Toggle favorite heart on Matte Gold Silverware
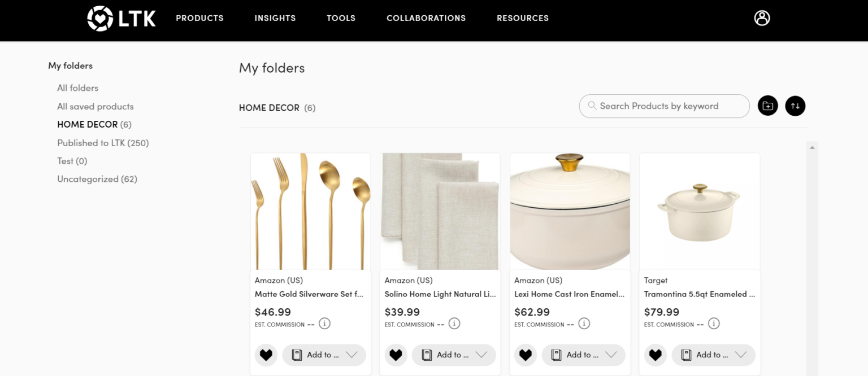This screenshot has height=376, width=868. [x=266, y=355]
